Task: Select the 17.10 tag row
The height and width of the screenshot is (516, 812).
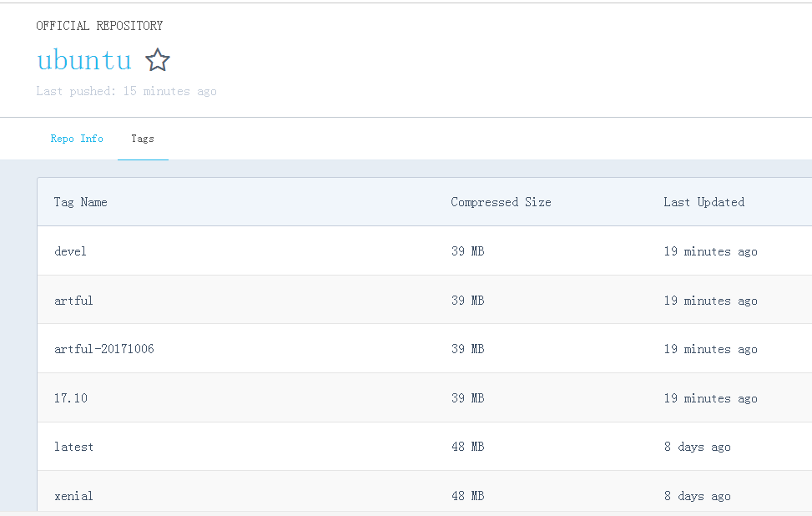Action: click(x=71, y=398)
